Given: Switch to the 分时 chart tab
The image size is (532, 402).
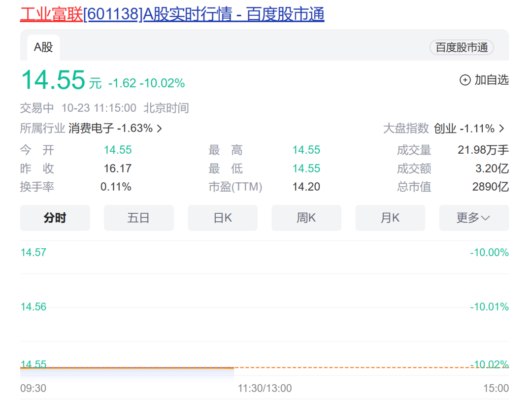Looking at the screenshot, I should pyautogui.click(x=55, y=218).
